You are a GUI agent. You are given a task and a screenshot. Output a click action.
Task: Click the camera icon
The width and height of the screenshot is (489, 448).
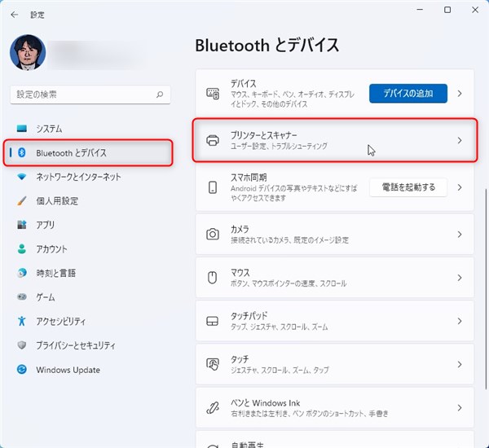tap(213, 234)
